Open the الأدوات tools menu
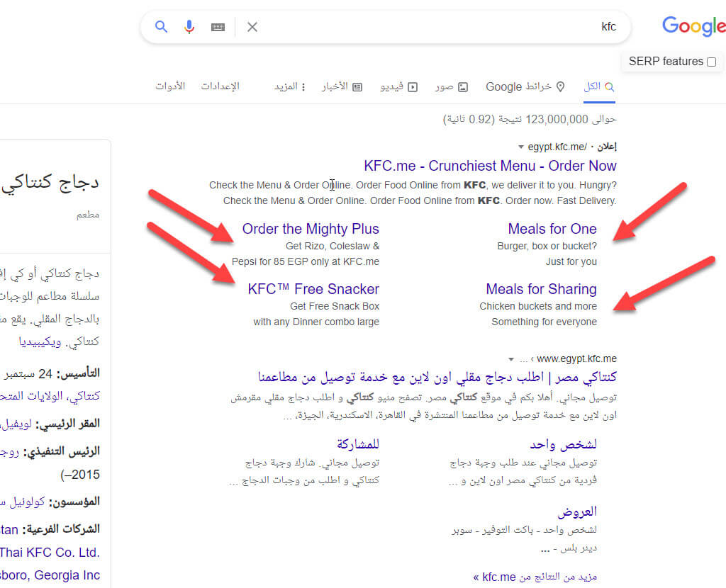Viewport: 726px width, 588px height. 170,86
